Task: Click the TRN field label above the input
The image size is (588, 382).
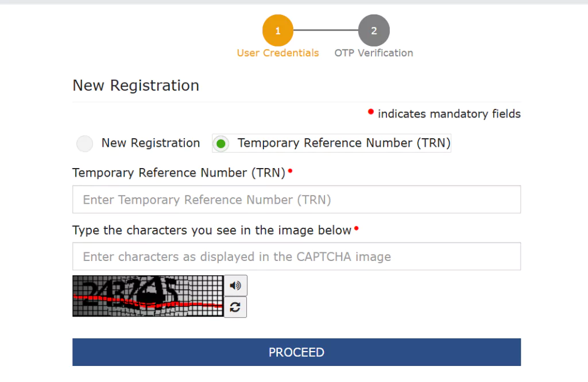Action: point(179,173)
